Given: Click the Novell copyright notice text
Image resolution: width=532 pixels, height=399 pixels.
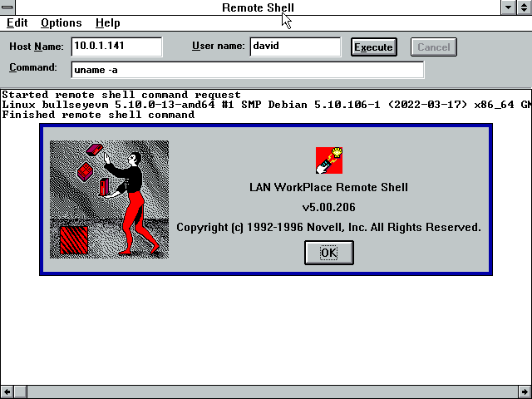Looking at the screenshot, I should click(328, 227).
